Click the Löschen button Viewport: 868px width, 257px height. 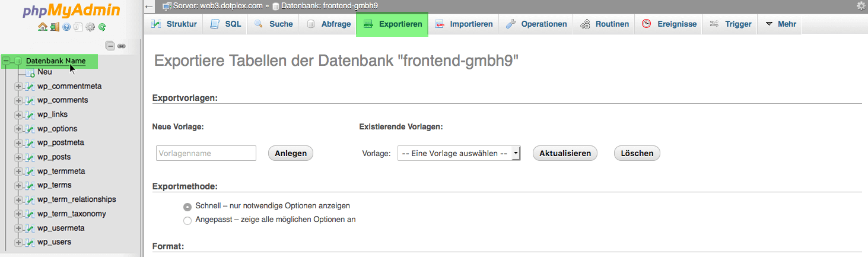coord(637,153)
